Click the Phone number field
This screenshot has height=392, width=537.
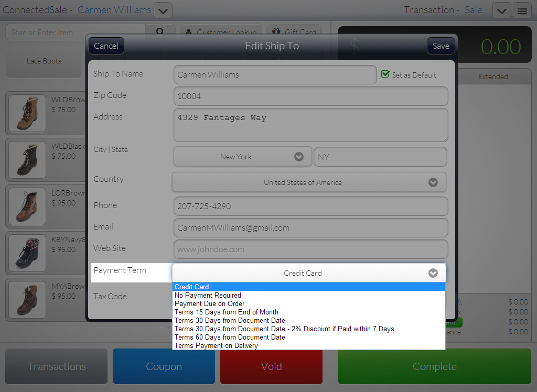[x=310, y=206]
